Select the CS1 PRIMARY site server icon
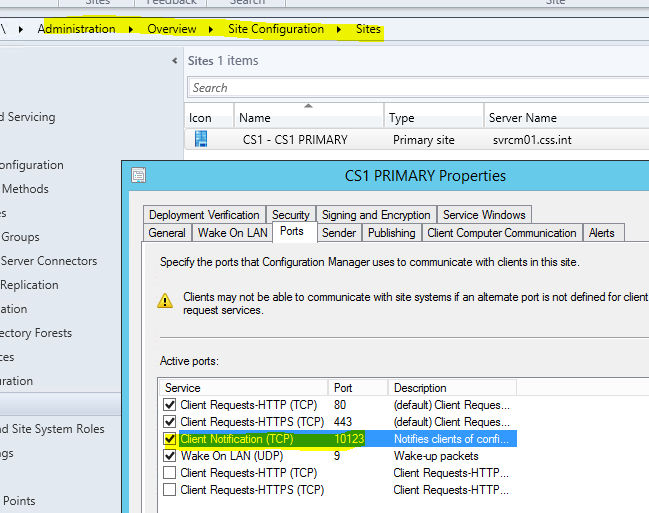The width and height of the screenshot is (649, 513). pos(201,139)
